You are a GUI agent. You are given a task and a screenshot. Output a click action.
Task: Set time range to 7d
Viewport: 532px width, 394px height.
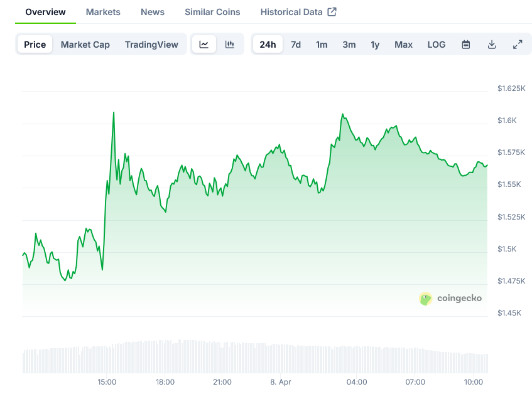click(x=295, y=45)
